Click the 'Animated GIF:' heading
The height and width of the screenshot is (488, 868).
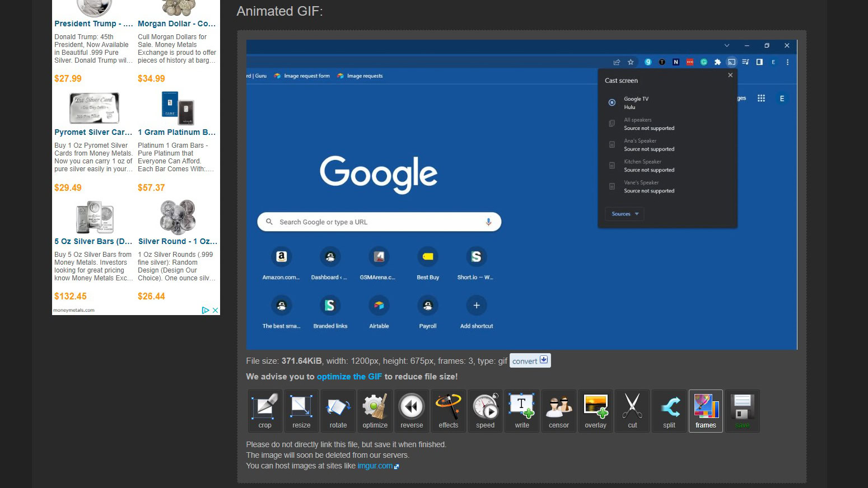tap(279, 11)
